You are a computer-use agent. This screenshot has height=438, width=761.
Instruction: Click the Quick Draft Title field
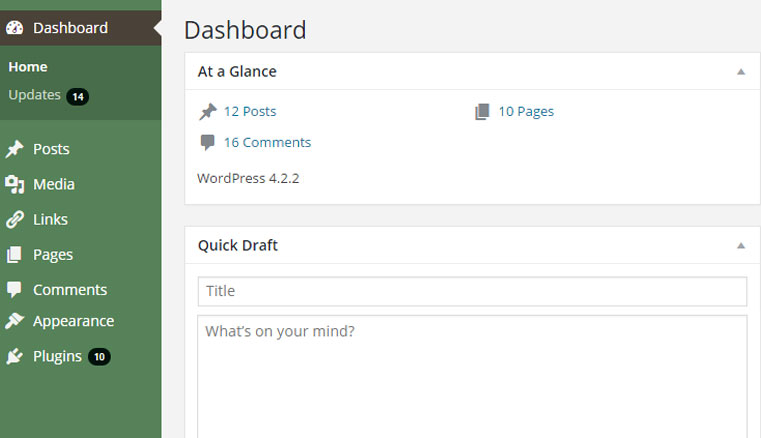click(x=472, y=291)
